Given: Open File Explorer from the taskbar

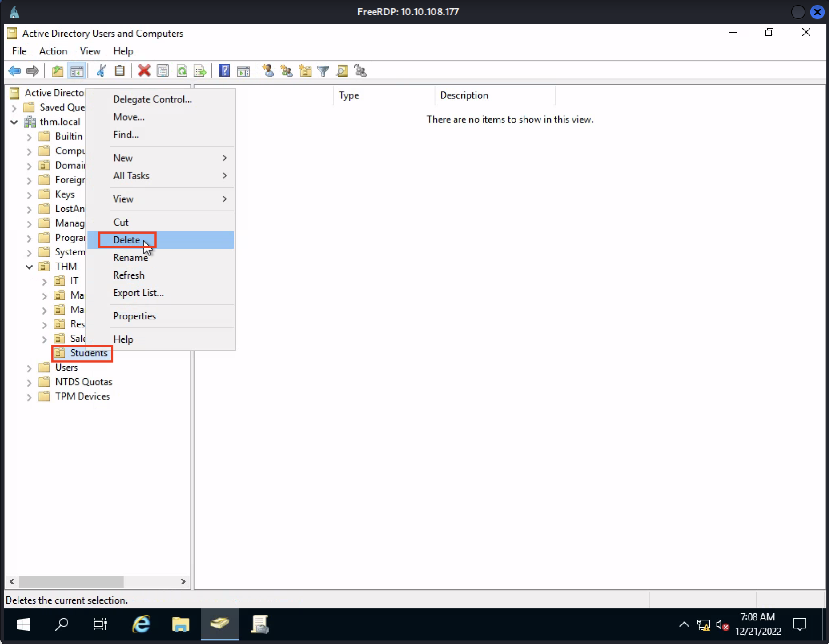Looking at the screenshot, I should (x=180, y=624).
